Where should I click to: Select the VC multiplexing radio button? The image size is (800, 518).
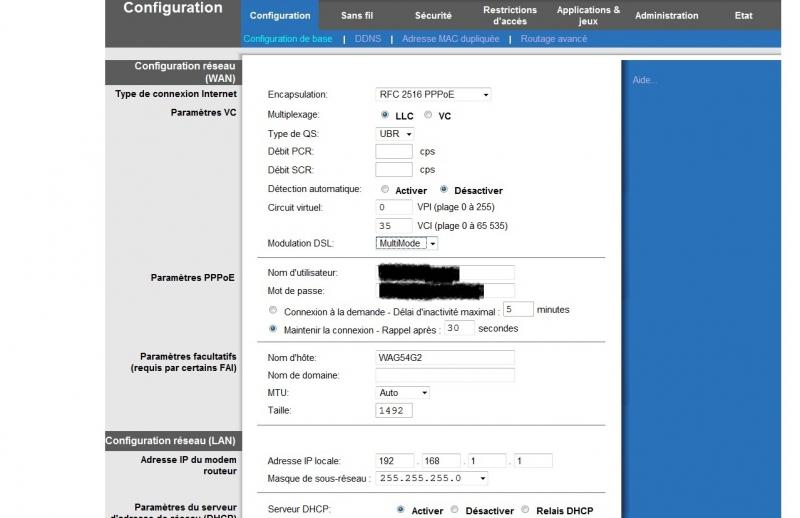coord(428,115)
